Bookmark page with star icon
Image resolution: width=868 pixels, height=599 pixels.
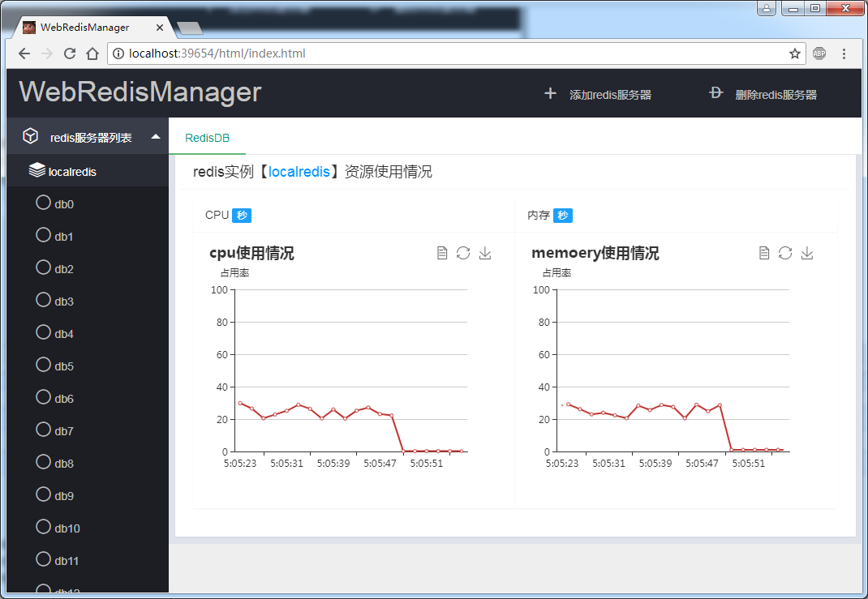click(x=795, y=53)
